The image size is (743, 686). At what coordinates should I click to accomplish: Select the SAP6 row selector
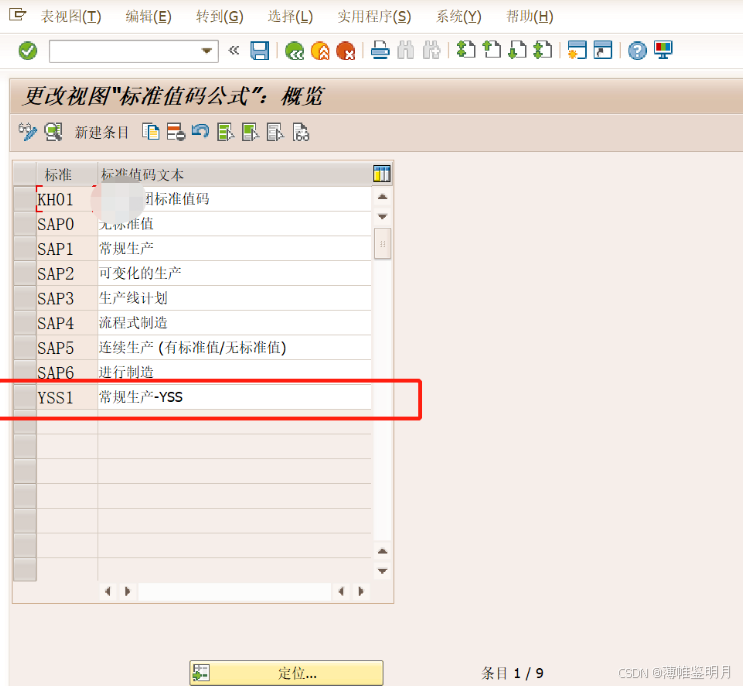tap(25, 372)
